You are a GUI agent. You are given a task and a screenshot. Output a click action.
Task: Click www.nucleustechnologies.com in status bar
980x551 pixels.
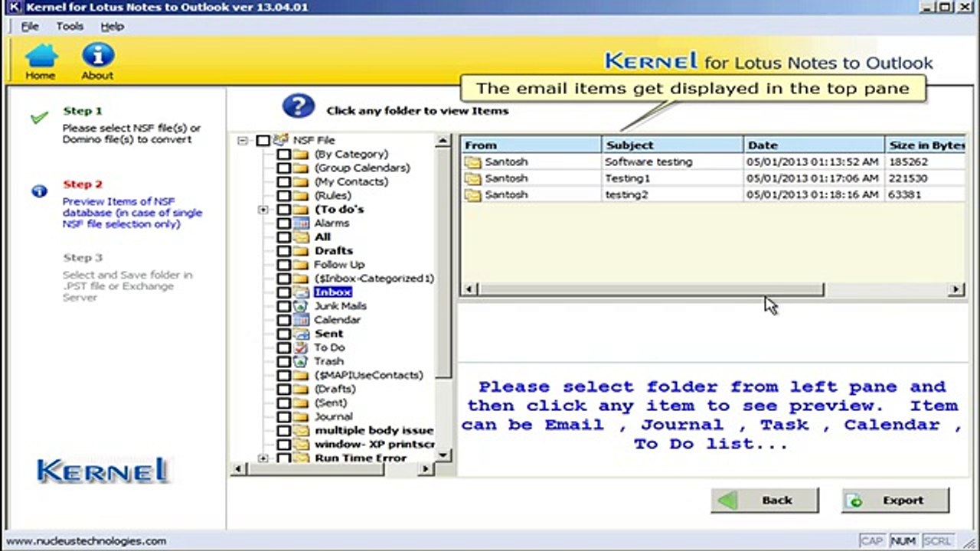[x=86, y=540]
